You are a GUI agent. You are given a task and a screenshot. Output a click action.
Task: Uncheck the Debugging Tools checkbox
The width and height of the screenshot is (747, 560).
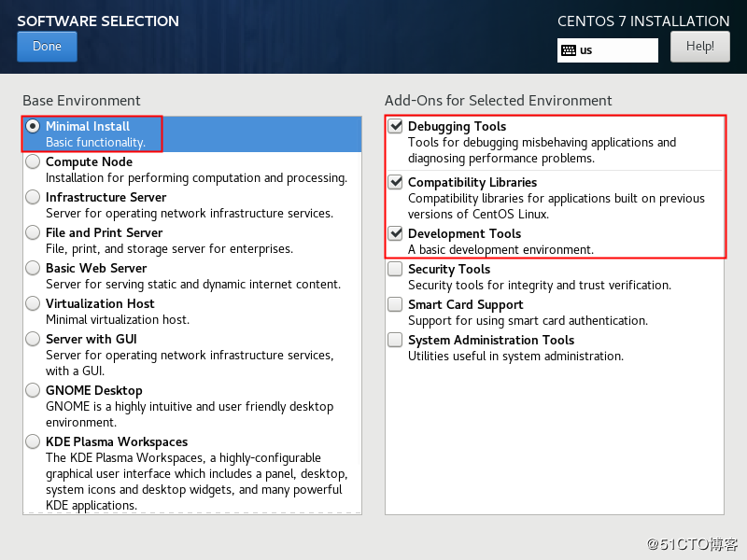[x=395, y=126]
